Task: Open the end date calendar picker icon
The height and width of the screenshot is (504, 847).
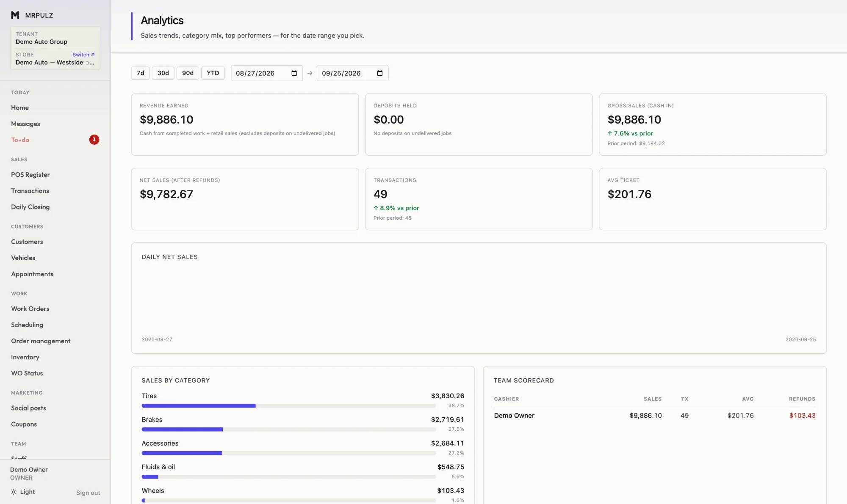Action: pos(380,73)
